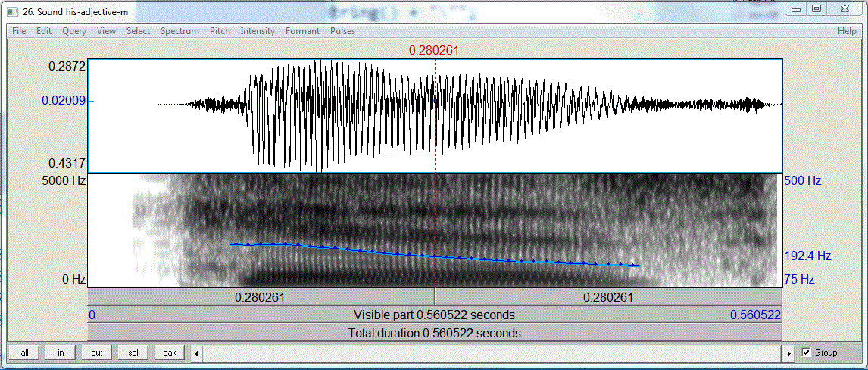Maximize the Sound editor window

click(x=816, y=8)
